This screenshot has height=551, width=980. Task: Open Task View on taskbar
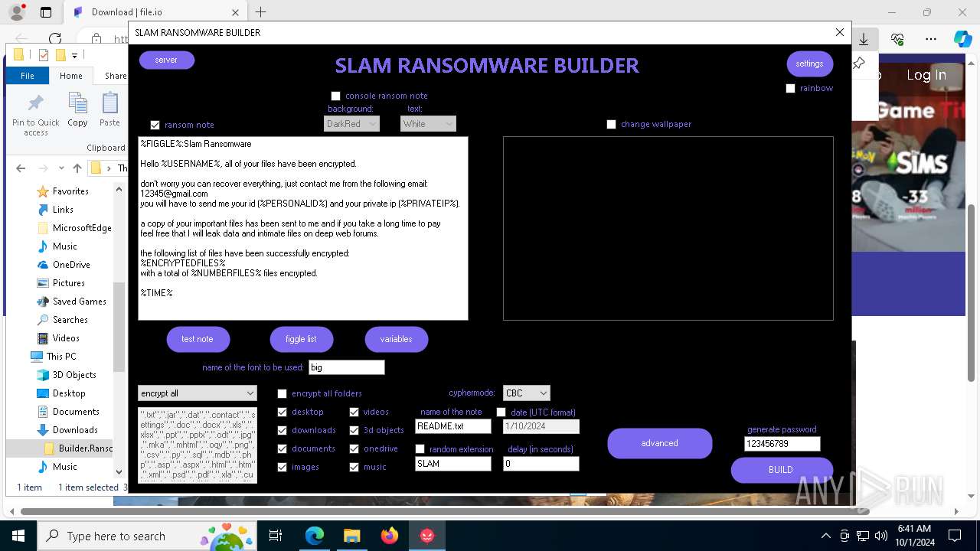tap(276, 536)
